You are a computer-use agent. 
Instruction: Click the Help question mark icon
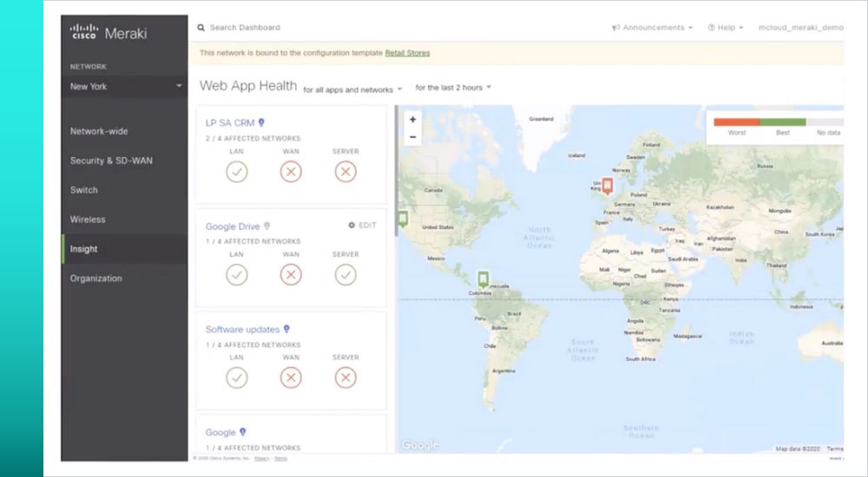712,28
